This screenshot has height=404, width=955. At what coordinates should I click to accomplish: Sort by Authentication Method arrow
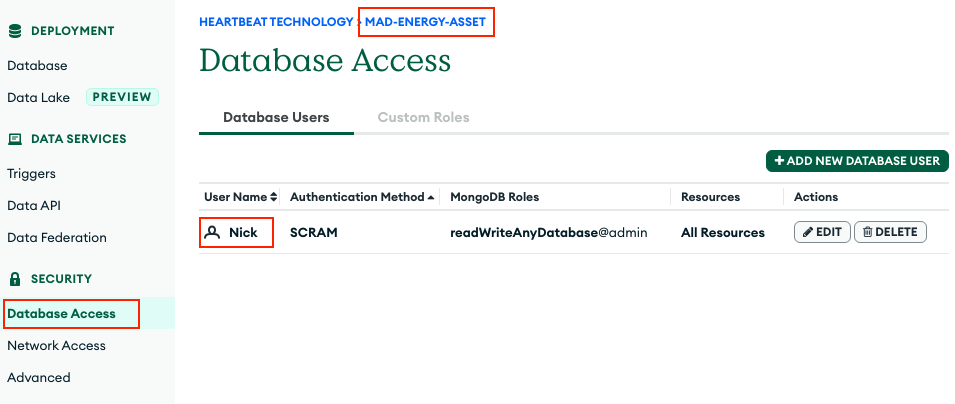(x=431, y=197)
